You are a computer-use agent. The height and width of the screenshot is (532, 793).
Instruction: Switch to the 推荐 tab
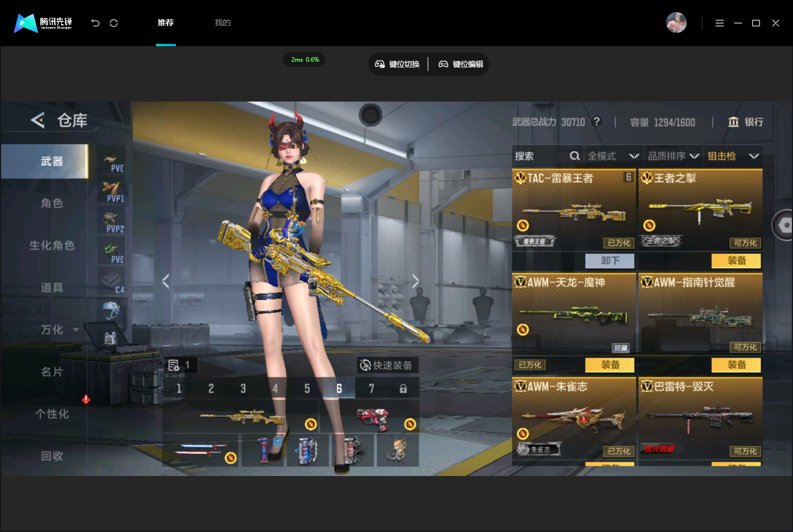pos(166,23)
